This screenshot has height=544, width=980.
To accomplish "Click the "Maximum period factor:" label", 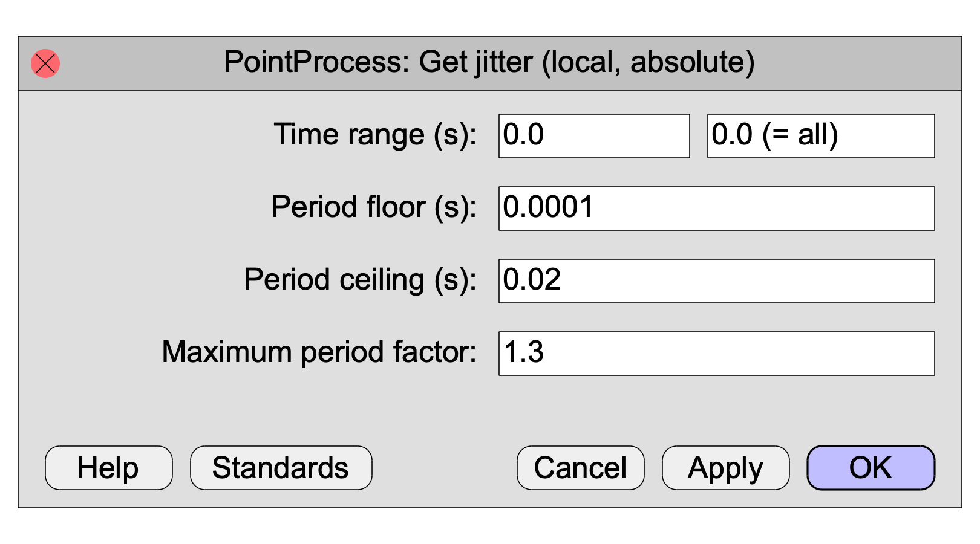I will [319, 352].
